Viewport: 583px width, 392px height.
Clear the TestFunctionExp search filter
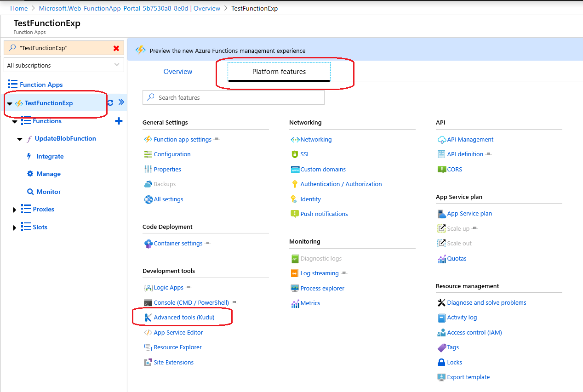click(x=116, y=48)
